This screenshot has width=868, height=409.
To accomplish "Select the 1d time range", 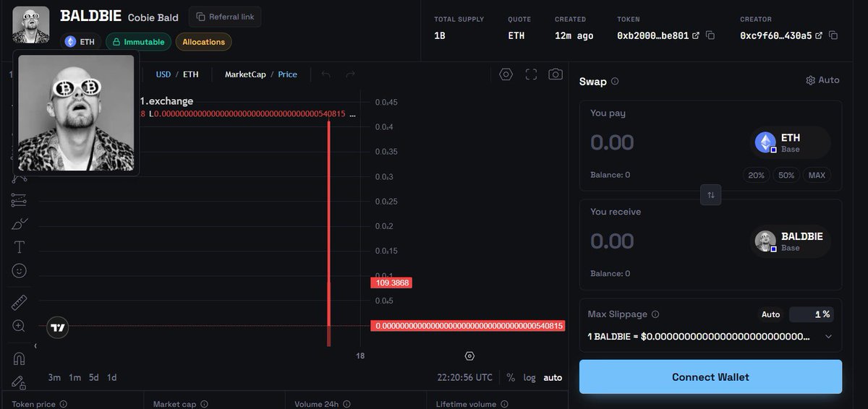I will (x=111, y=377).
